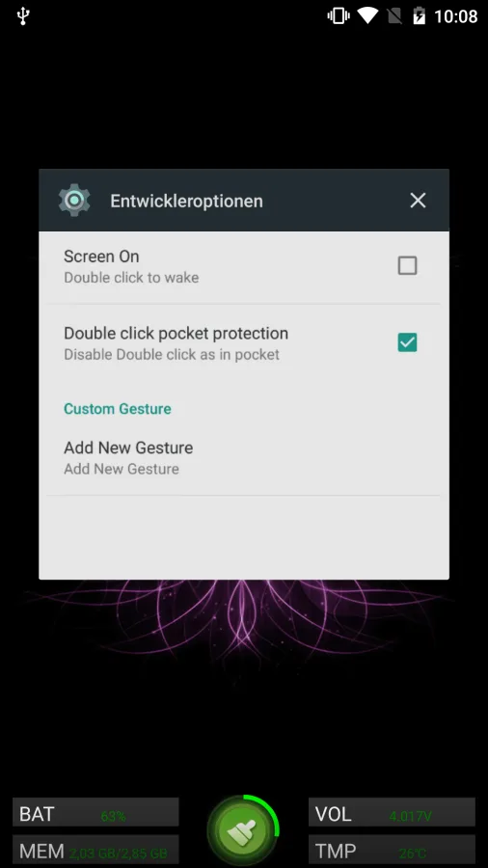488x868 pixels.
Task: Open Add New Gesture entry
Action: [243, 457]
